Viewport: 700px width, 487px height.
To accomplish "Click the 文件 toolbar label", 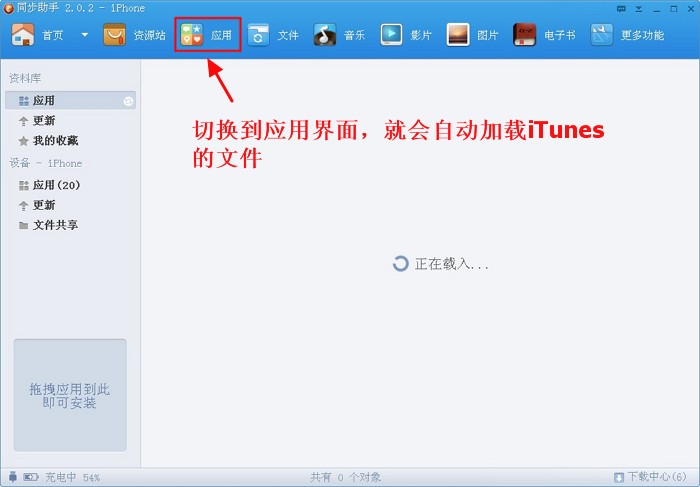I will click(x=288, y=35).
